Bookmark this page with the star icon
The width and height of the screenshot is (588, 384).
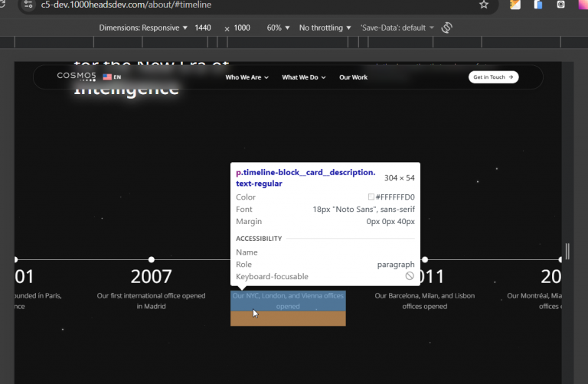[x=484, y=5]
